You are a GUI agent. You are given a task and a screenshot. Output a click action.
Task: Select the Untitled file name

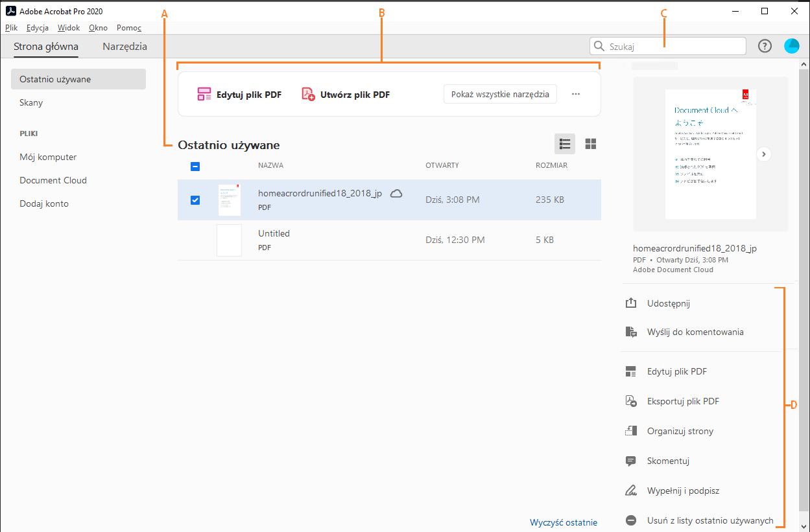tap(274, 233)
